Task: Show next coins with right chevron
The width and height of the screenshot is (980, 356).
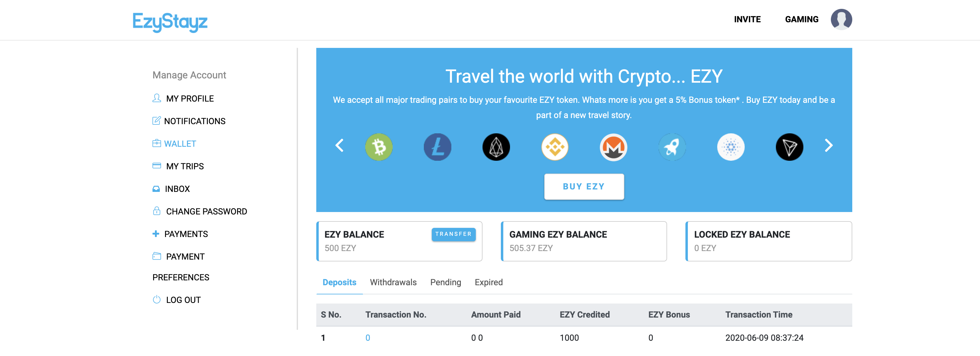Action: point(829,146)
